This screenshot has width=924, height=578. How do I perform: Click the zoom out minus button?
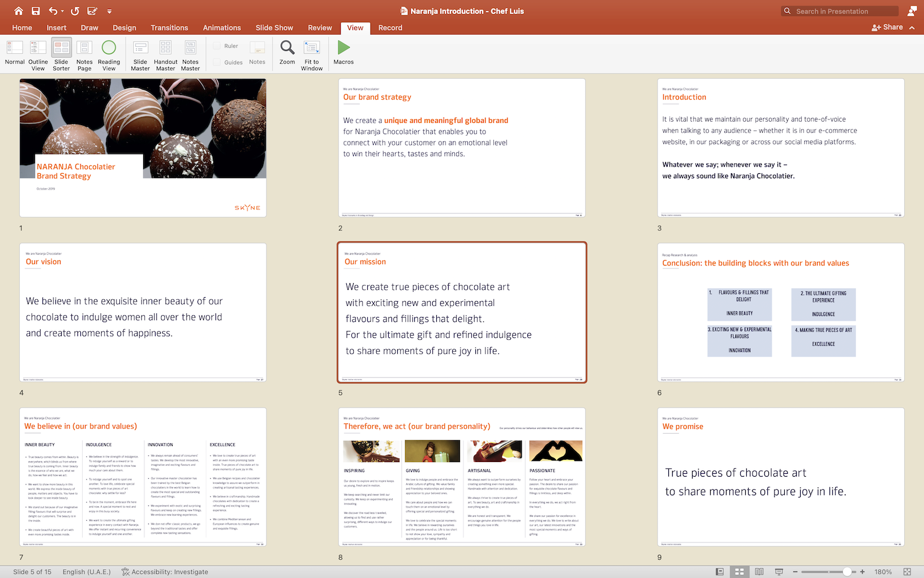coord(795,572)
